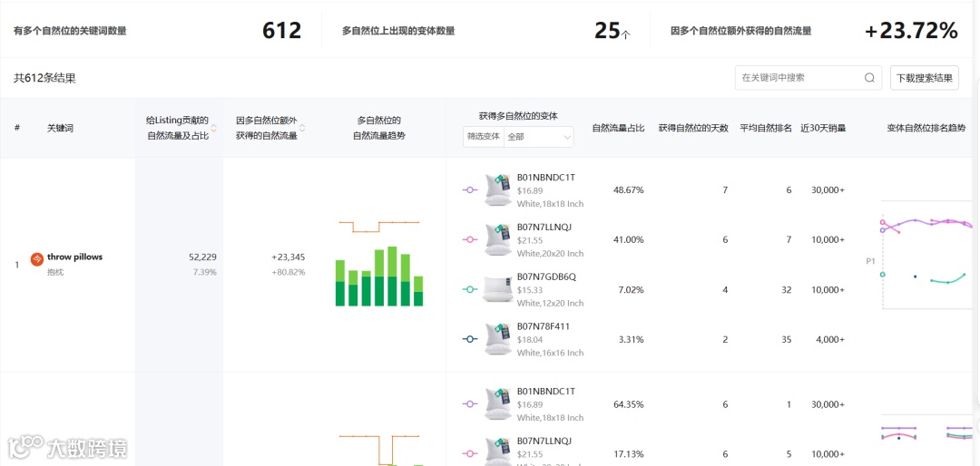Sort by natural traffic contribution column arrows

point(214,128)
